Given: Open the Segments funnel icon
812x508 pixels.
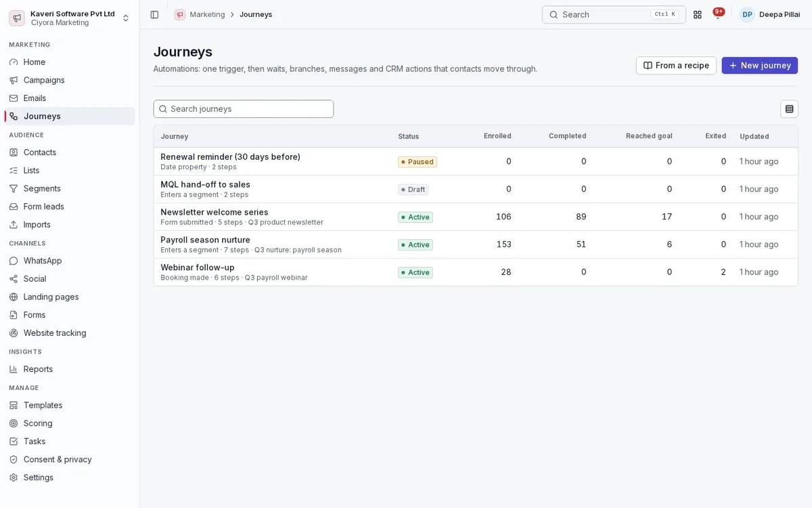Looking at the screenshot, I should point(14,188).
